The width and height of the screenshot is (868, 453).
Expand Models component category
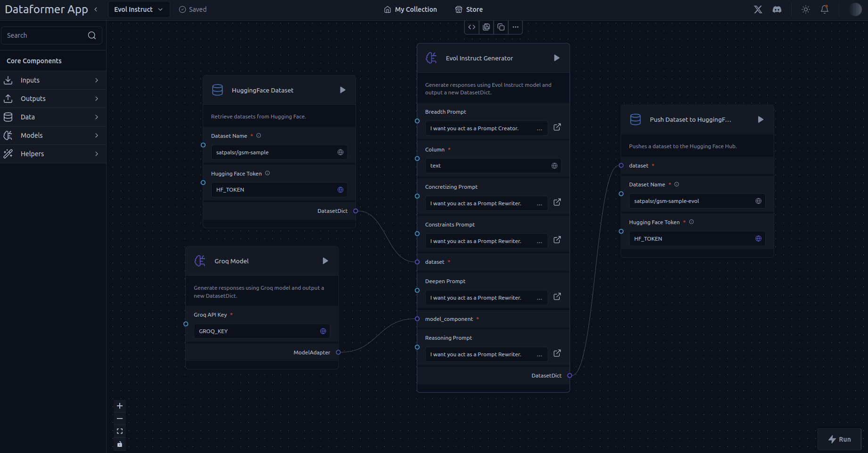pos(53,135)
